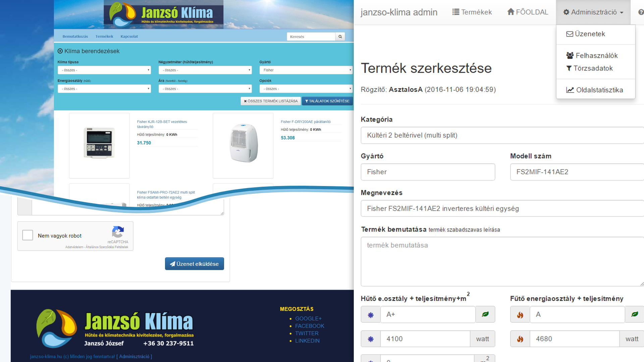Click the heating energy class A field
This screenshot has width=644, height=362.
577,314
